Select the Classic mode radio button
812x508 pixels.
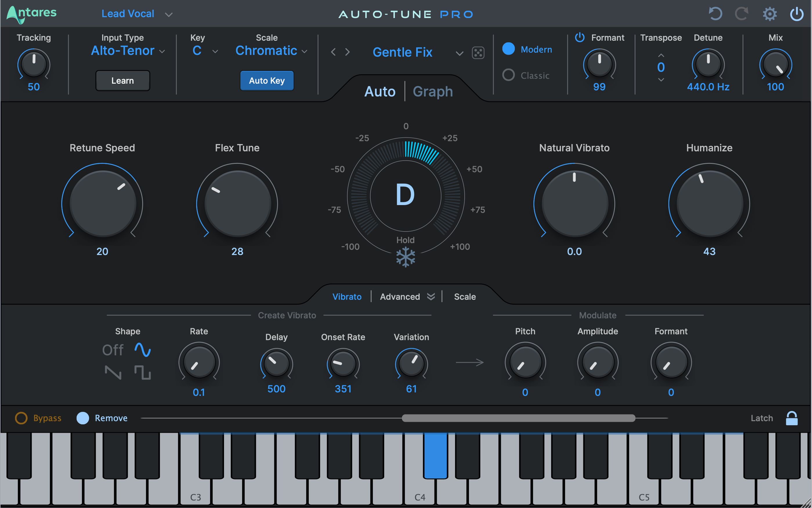tap(509, 75)
